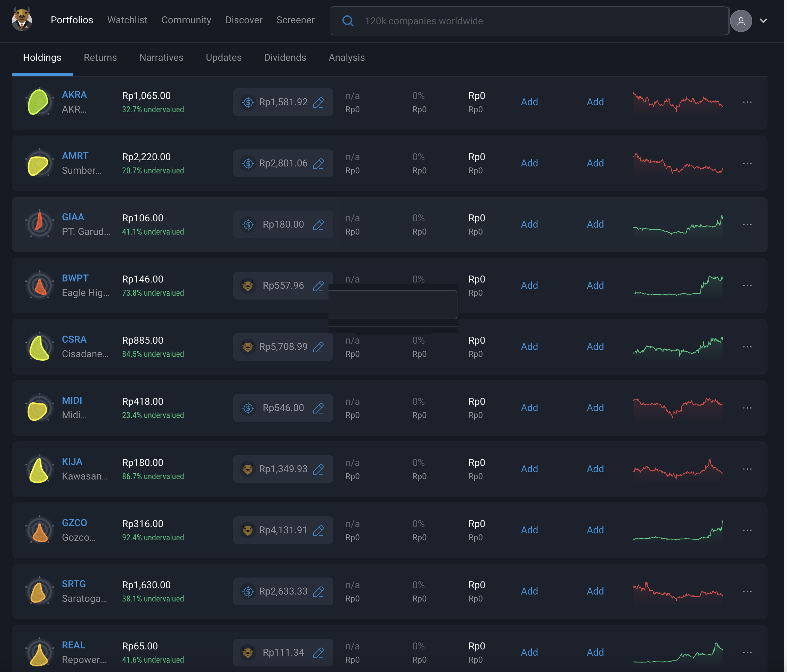
Task: Open more options for MIDI row
Action: pos(747,408)
